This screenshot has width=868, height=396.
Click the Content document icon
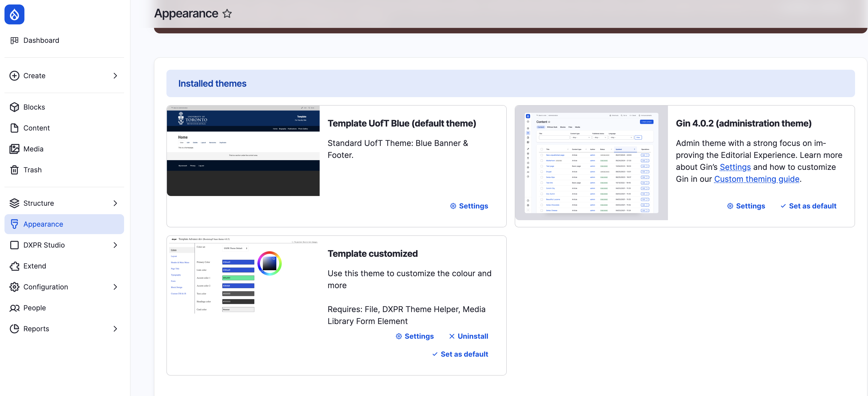tap(14, 128)
